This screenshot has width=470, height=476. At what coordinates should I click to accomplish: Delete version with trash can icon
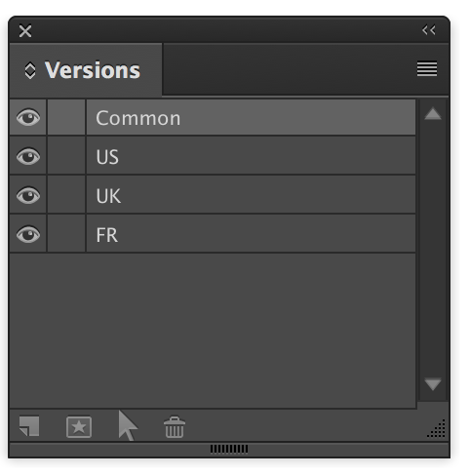[x=175, y=427]
